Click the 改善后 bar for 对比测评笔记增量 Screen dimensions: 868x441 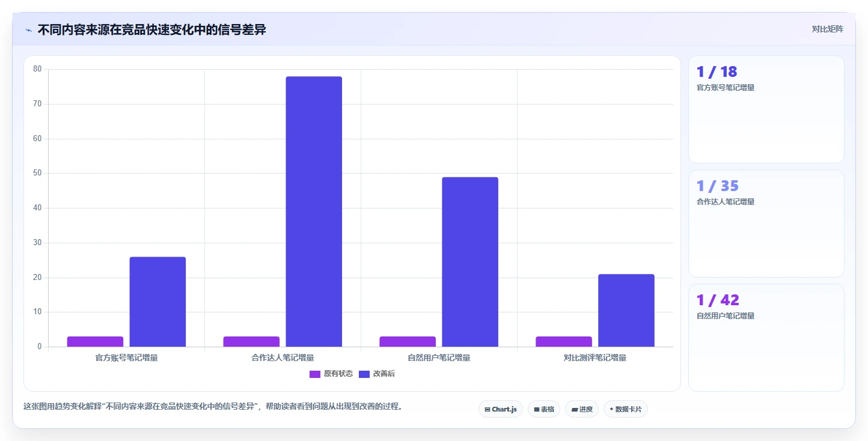tap(626, 311)
